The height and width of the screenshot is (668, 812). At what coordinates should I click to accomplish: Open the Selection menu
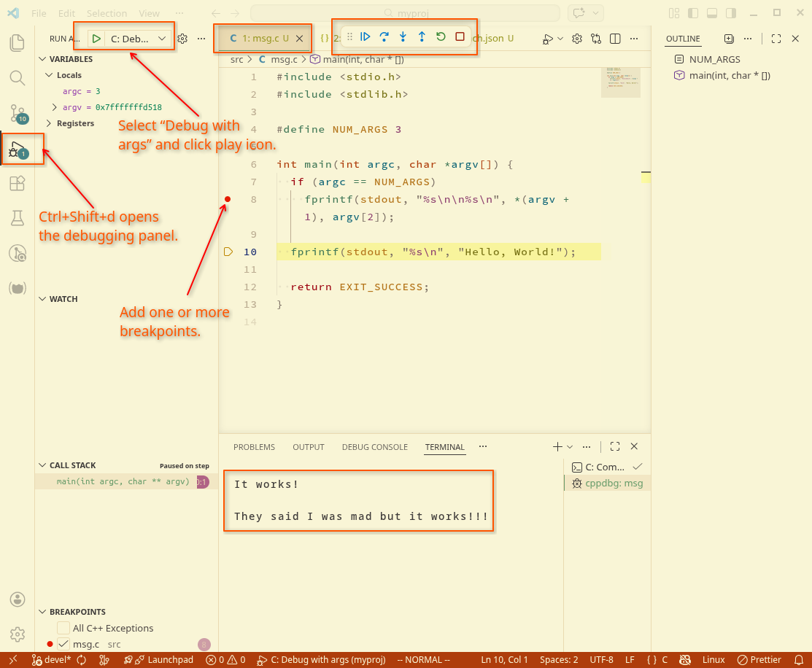click(x=107, y=13)
